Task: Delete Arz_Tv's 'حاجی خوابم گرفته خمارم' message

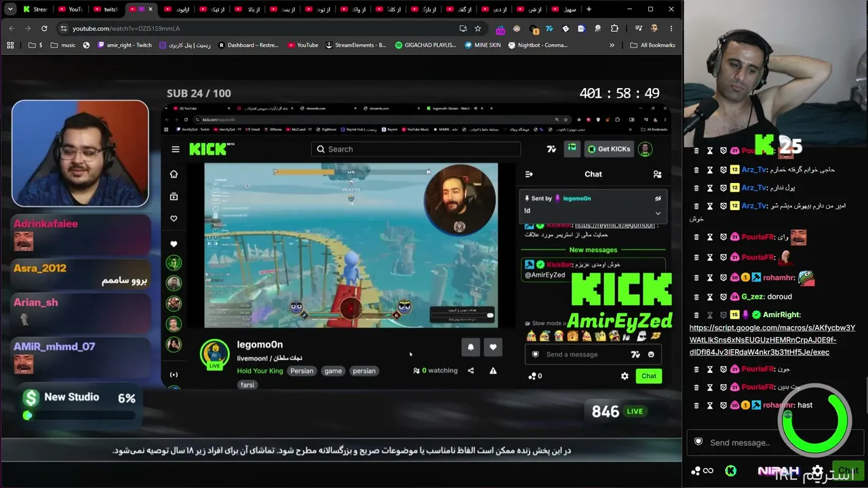Action: coord(696,169)
